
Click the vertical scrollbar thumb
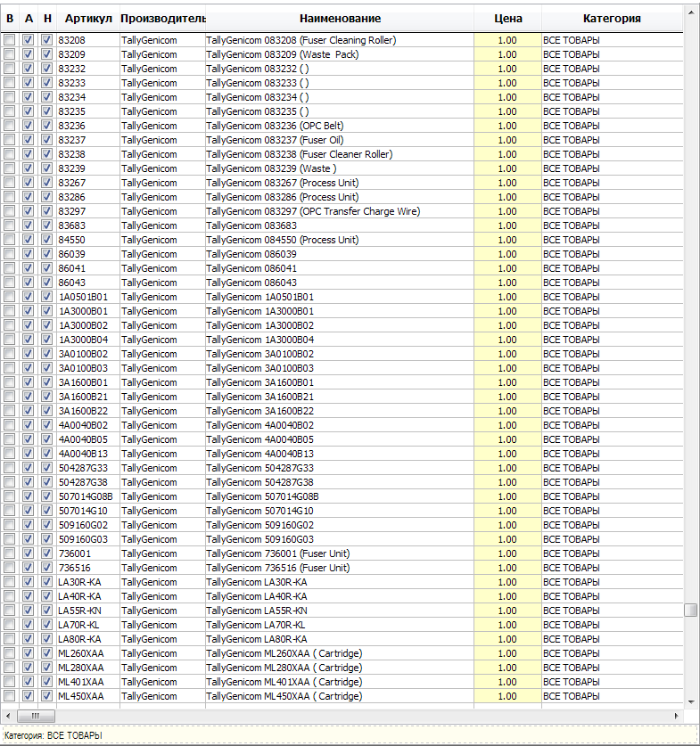(691, 610)
